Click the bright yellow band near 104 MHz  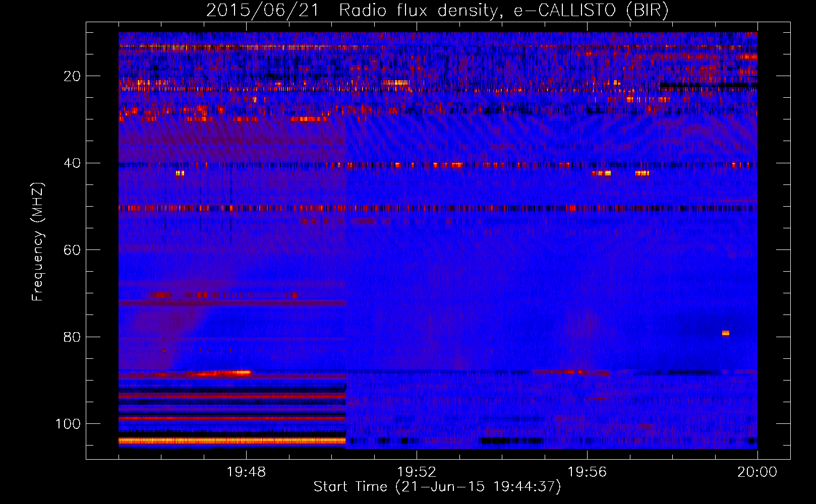232,440
